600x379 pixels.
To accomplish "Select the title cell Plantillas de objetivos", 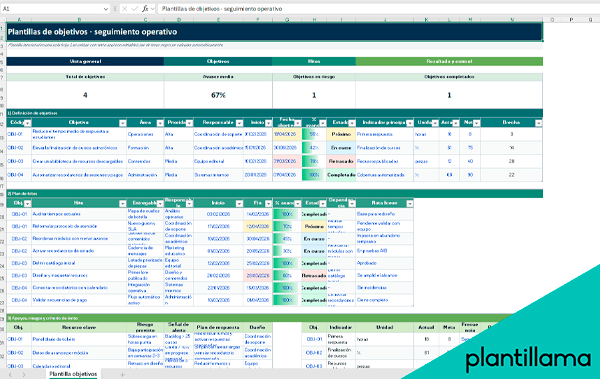I will pos(274,32).
